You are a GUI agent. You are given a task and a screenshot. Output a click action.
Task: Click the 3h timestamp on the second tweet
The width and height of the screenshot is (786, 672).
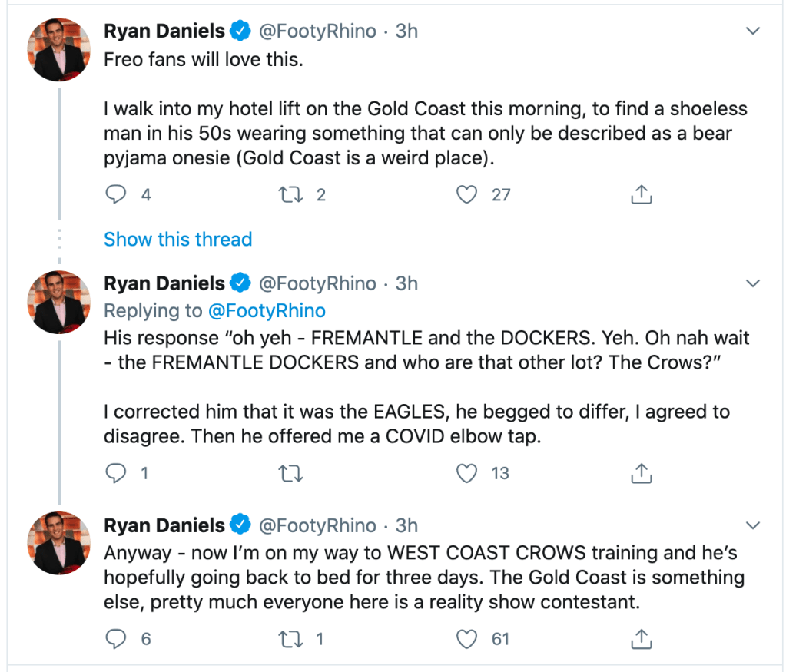pos(406,283)
